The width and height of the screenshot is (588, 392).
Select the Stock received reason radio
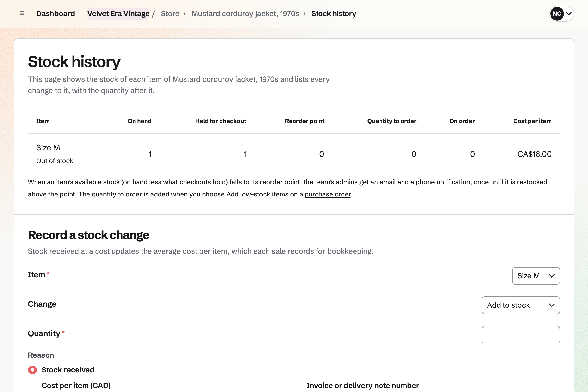[x=32, y=370]
